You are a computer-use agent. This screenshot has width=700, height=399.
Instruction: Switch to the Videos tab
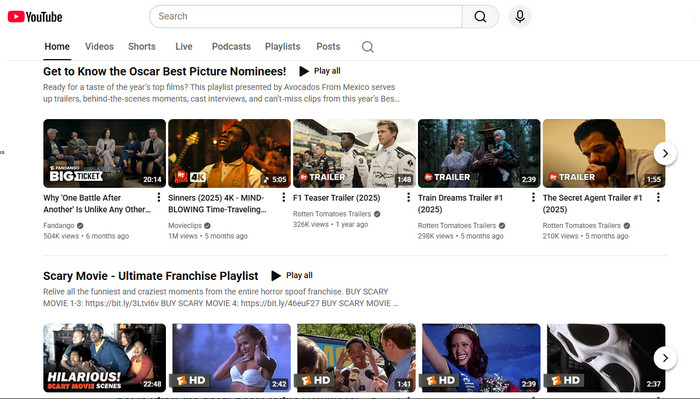[99, 46]
